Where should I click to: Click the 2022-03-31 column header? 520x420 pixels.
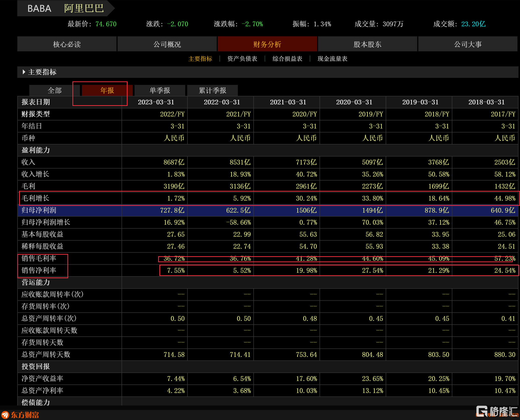[222, 102]
